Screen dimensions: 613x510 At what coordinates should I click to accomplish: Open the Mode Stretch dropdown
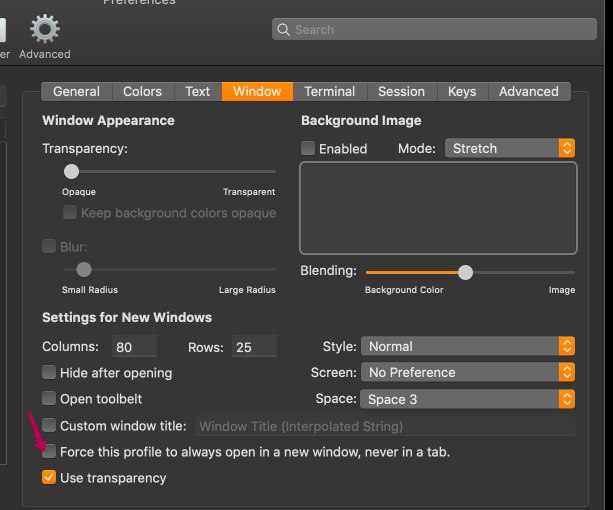pos(510,149)
